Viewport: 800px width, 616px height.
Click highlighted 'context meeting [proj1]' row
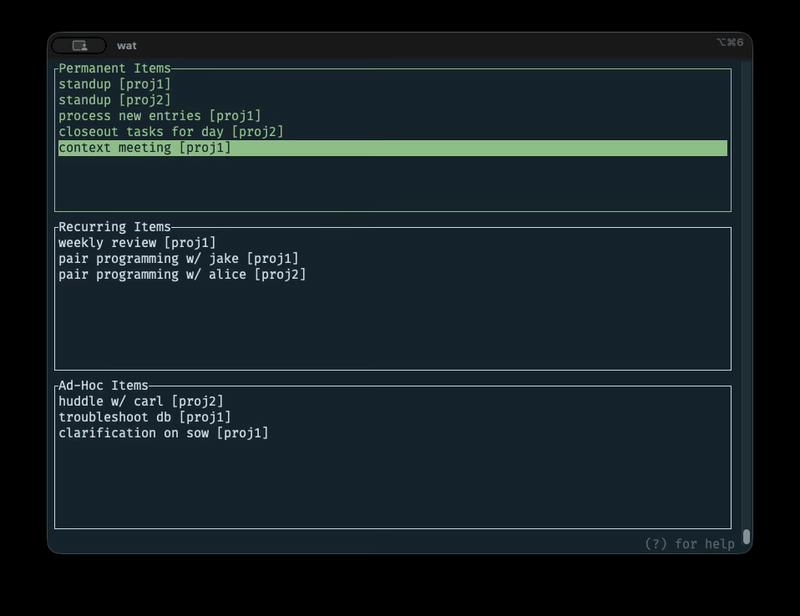(145, 148)
